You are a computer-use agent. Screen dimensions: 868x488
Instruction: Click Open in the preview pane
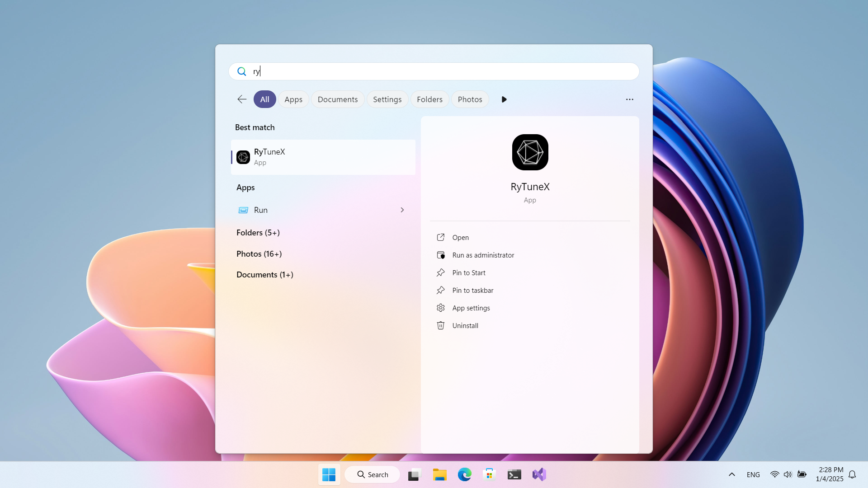pyautogui.click(x=530, y=238)
